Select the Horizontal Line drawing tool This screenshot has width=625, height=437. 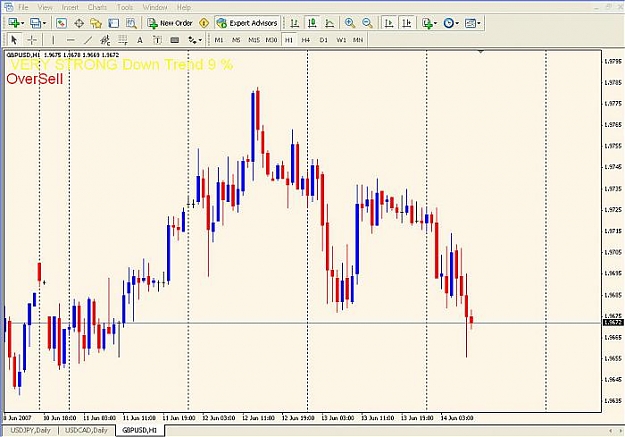pos(70,40)
